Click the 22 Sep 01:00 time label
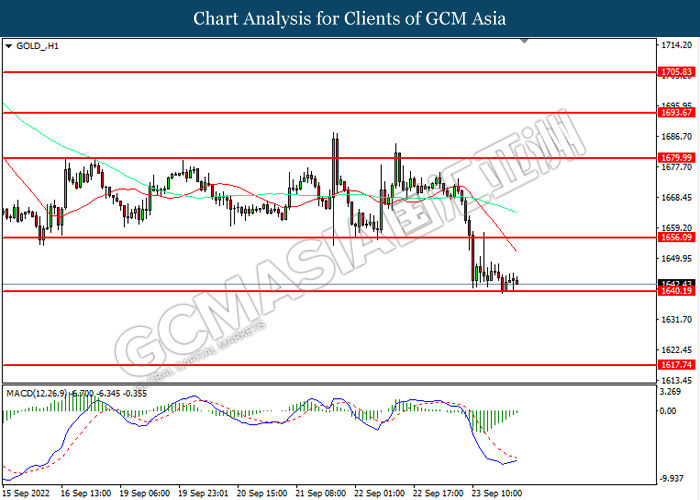700x500 pixels. pyautogui.click(x=379, y=493)
